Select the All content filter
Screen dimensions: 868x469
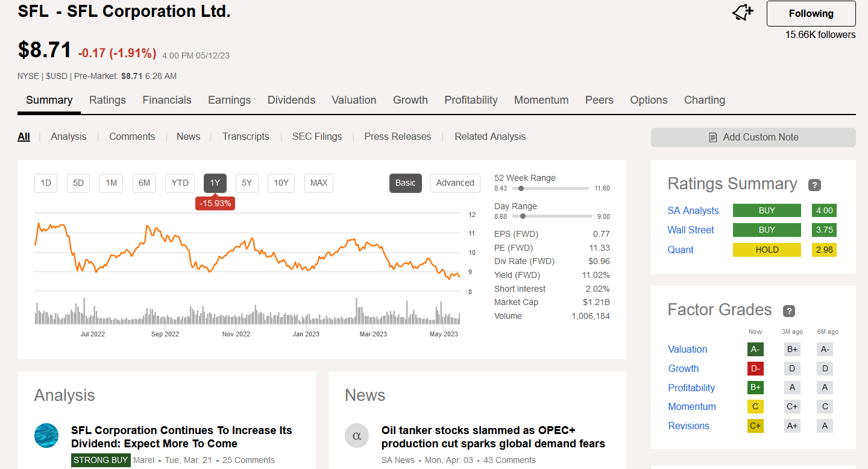(24, 137)
